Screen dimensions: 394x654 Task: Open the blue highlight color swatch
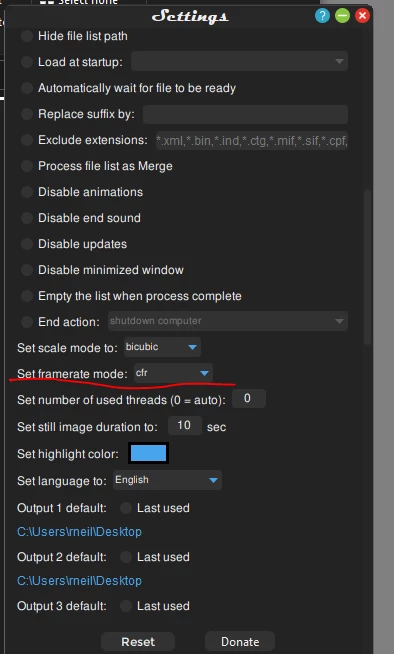[x=148, y=453]
